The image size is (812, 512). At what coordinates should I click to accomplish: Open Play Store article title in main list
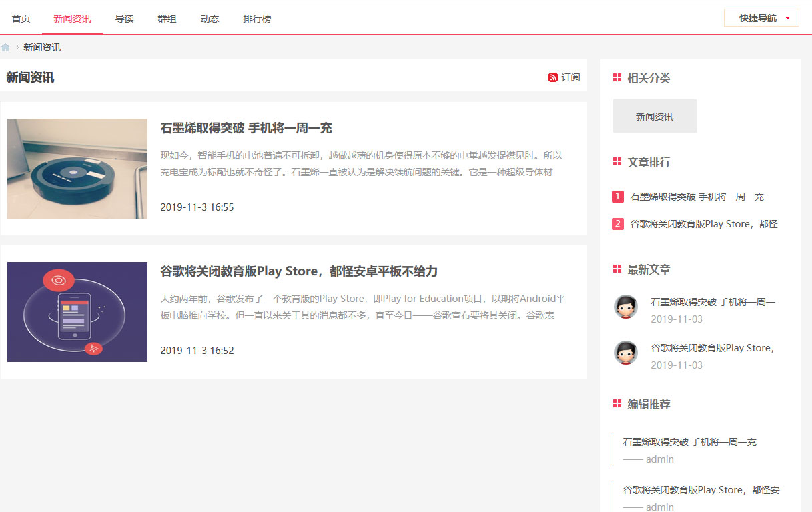(299, 271)
